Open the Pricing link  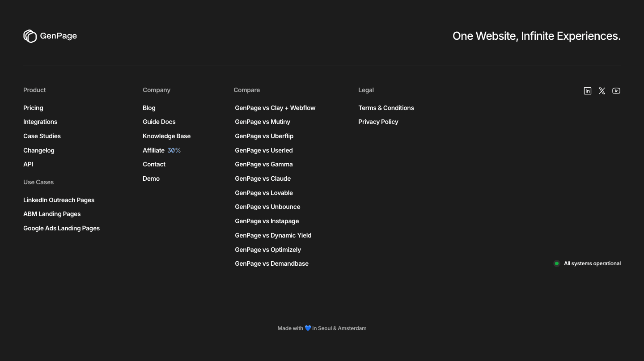[x=33, y=108]
